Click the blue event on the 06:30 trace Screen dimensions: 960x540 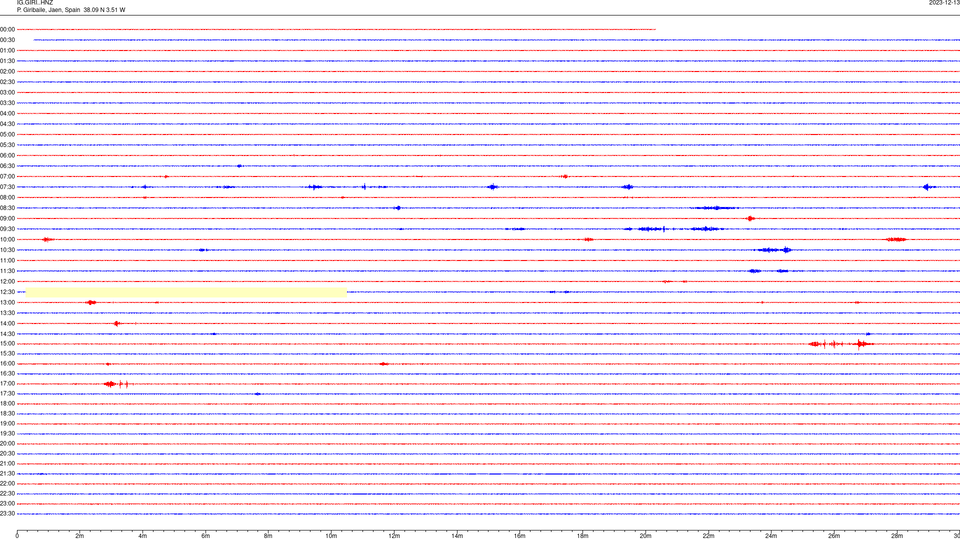[x=239, y=166]
